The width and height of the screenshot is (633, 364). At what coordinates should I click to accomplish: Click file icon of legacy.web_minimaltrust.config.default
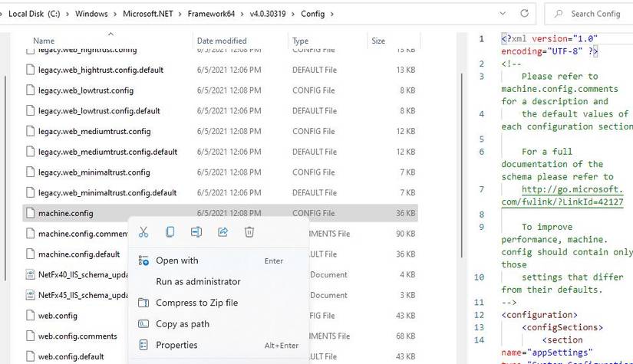point(30,192)
